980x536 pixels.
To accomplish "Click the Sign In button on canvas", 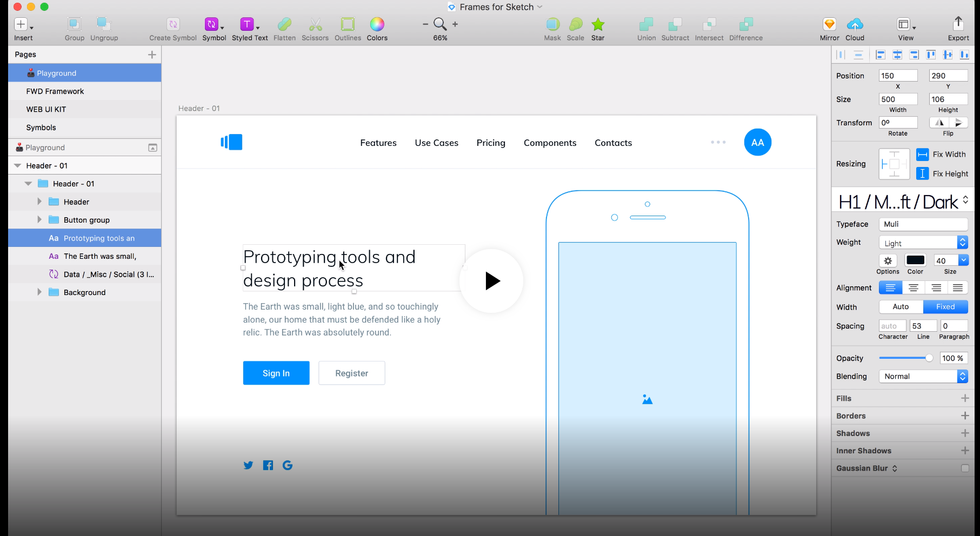I will (x=276, y=373).
